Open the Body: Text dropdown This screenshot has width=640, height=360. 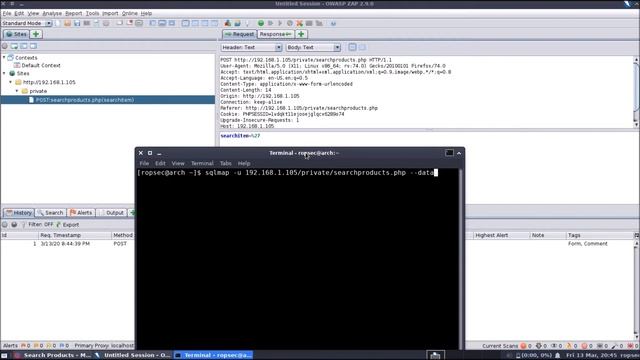pos(313,47)
